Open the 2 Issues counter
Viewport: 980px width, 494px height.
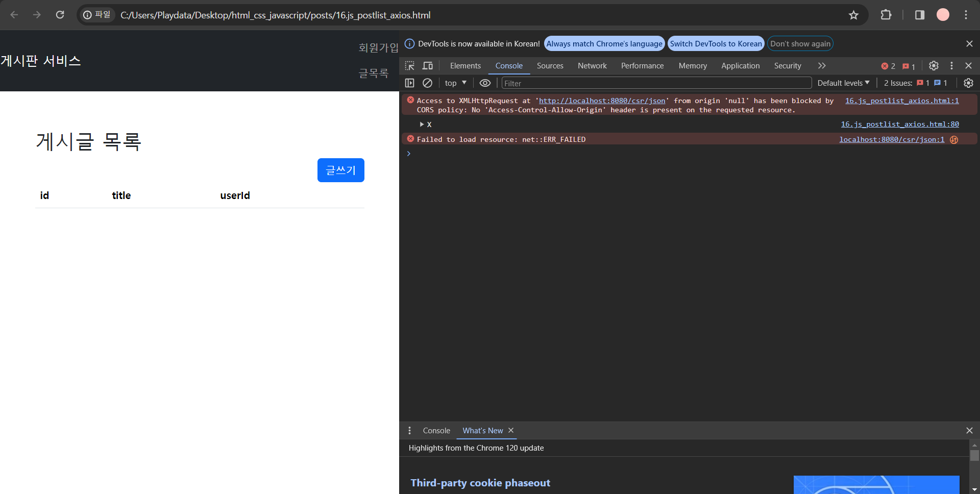pos(915,83)
